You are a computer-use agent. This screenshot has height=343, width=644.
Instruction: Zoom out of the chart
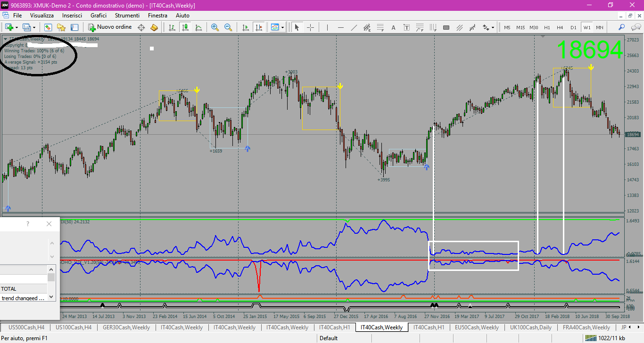pyautogui.click(x=228, y=27)
